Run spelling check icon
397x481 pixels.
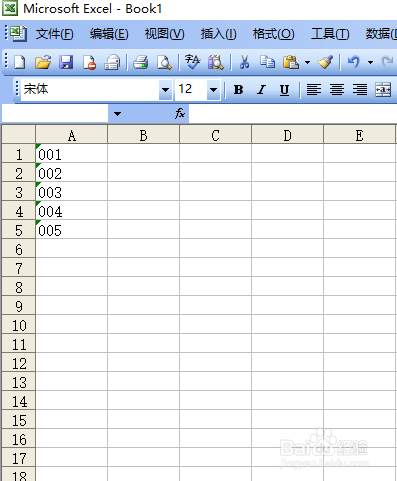coord(193,62)
